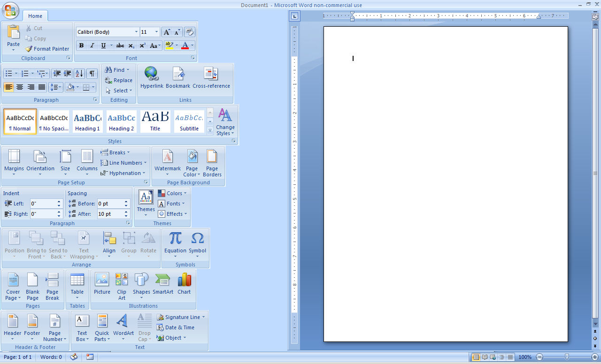This screenshot has height=364, width=601.
Task: Center the paragraph text
Action: tap(20, 87)
